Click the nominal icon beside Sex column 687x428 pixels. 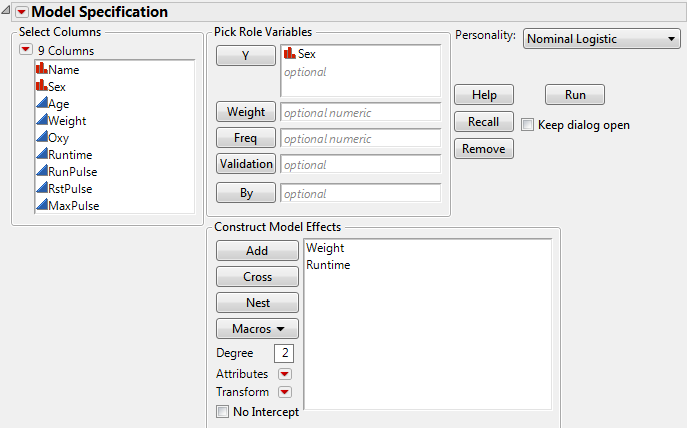pos(41,87)
